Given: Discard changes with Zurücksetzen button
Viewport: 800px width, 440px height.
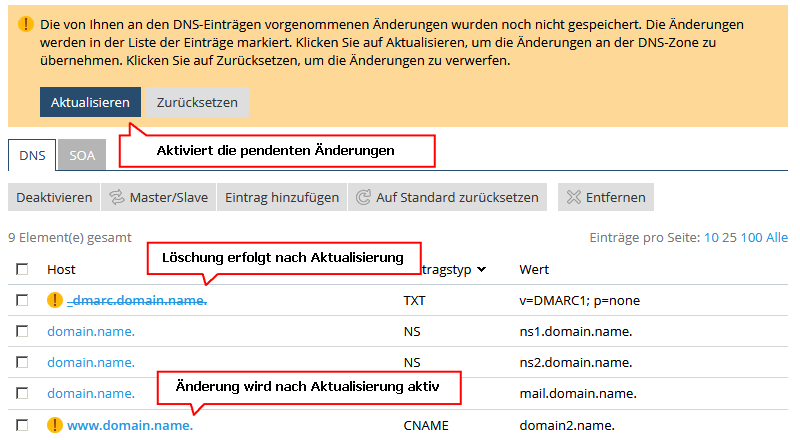Looking at the screenshot, I should (197, 102).
